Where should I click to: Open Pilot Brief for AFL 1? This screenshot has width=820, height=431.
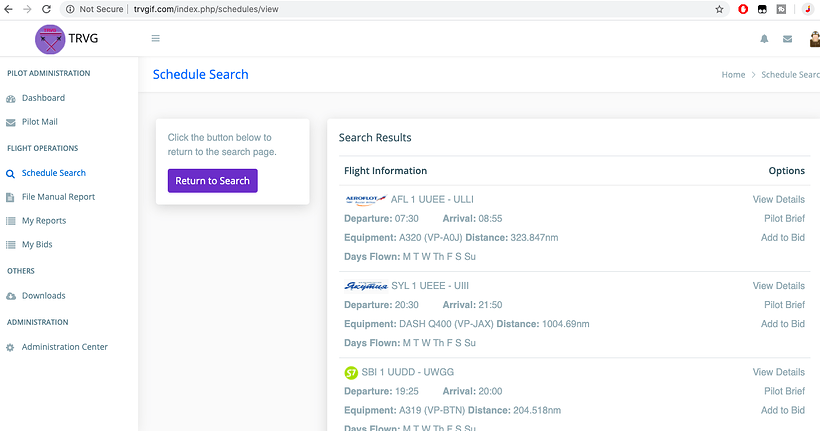click(x=784, y=218)
